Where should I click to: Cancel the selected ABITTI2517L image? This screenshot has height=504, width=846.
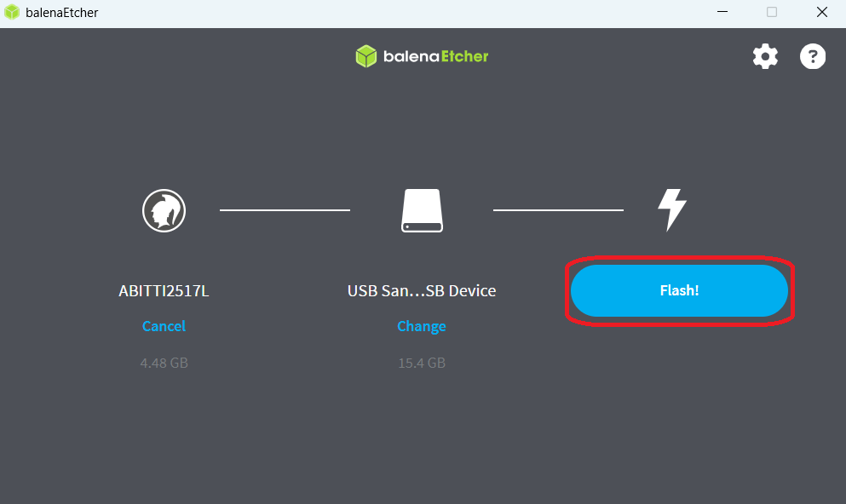tap(164, 326)
